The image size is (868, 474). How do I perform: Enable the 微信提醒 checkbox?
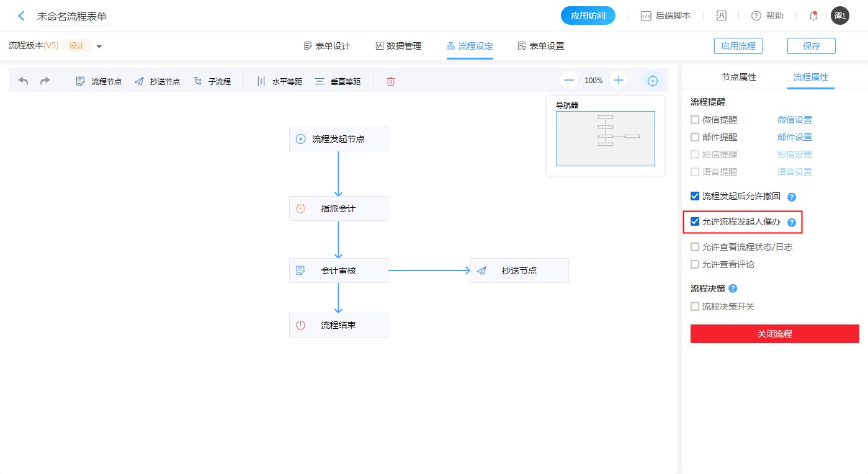695,120
